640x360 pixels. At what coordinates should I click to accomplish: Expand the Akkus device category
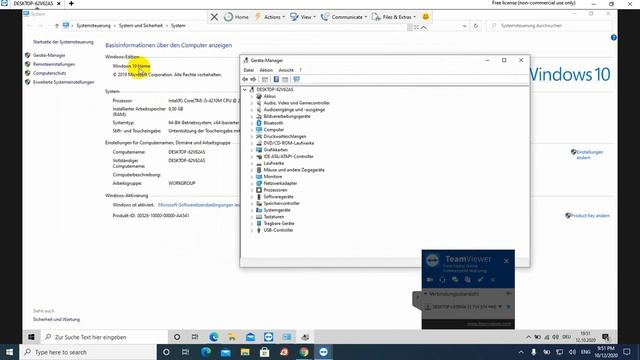click(252, 96)
